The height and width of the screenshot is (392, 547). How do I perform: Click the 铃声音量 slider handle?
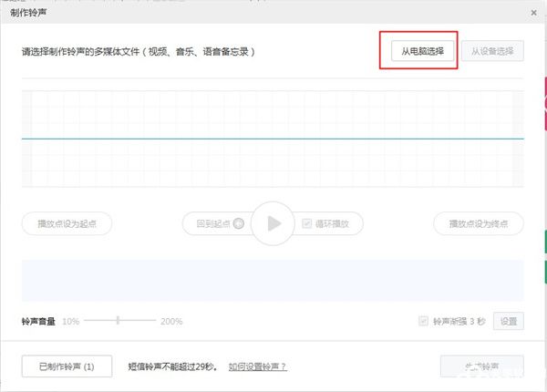pos(119,321)
